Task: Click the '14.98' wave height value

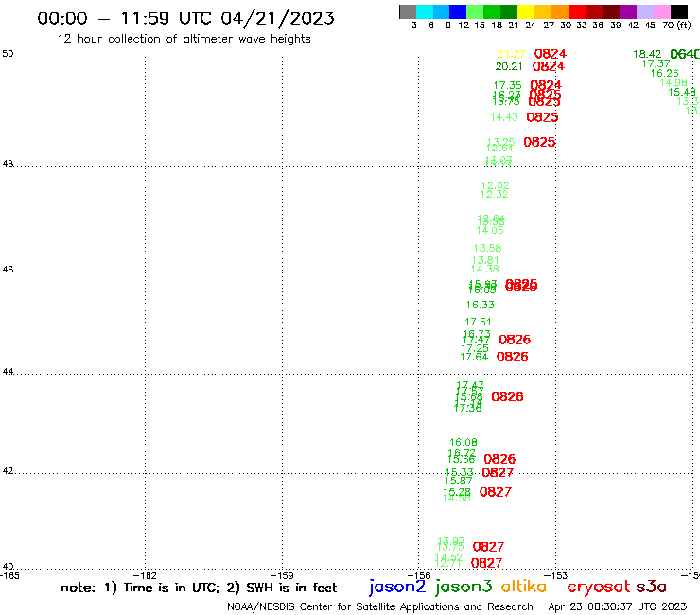Action: tap(674, 82)
